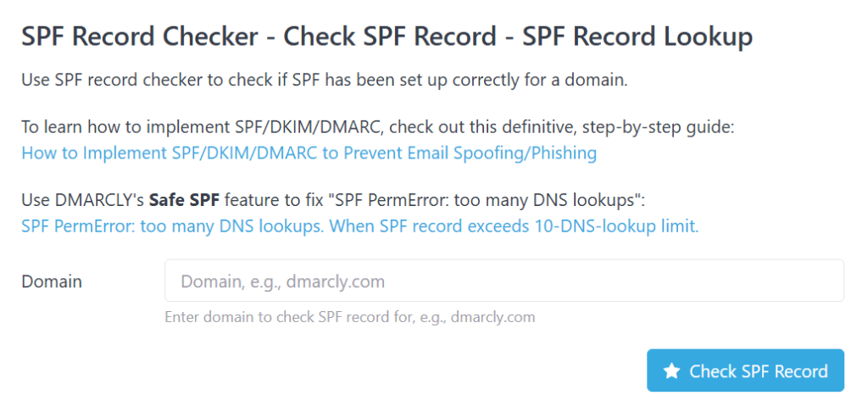Click the middle "Check SPF Record" heading segment

[389, 37]
